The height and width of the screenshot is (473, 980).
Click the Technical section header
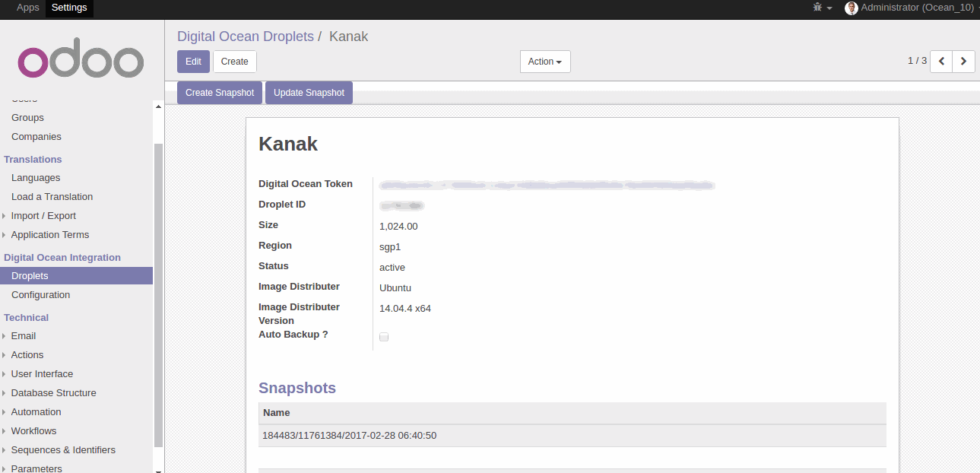coord(26,318)
